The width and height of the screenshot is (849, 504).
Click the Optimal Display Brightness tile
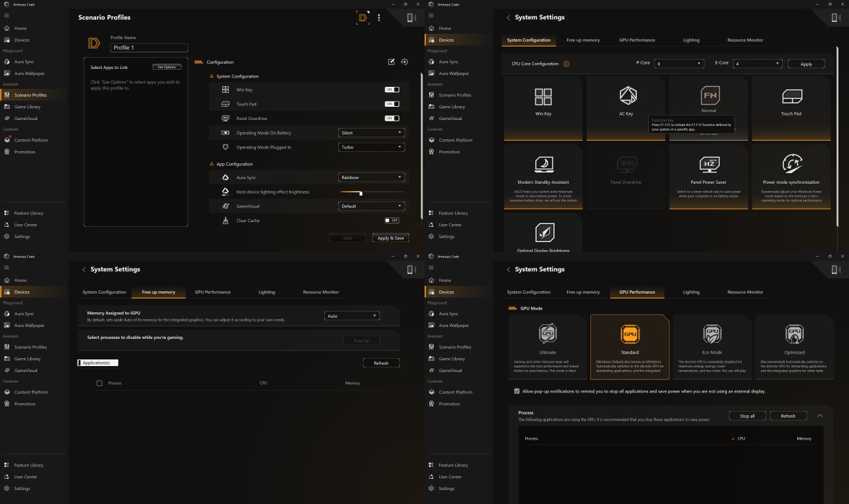click(543, 233)
